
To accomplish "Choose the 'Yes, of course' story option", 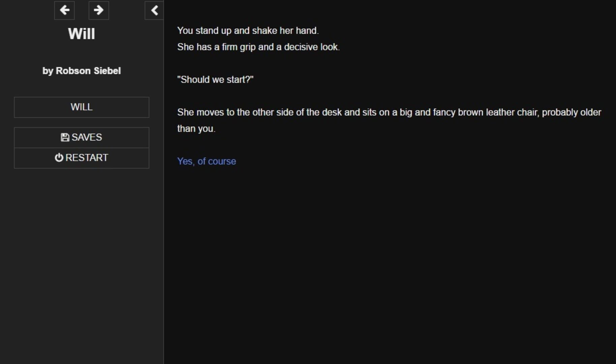I will pyautogui.click(x=207, y=161).
